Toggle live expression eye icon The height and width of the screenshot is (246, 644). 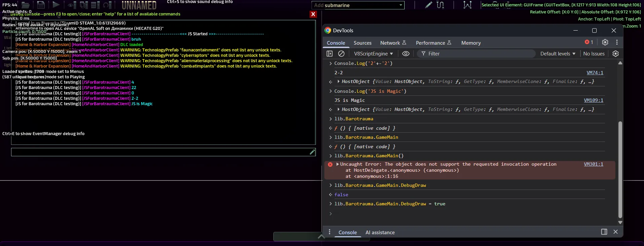click(x=406, y=54)
